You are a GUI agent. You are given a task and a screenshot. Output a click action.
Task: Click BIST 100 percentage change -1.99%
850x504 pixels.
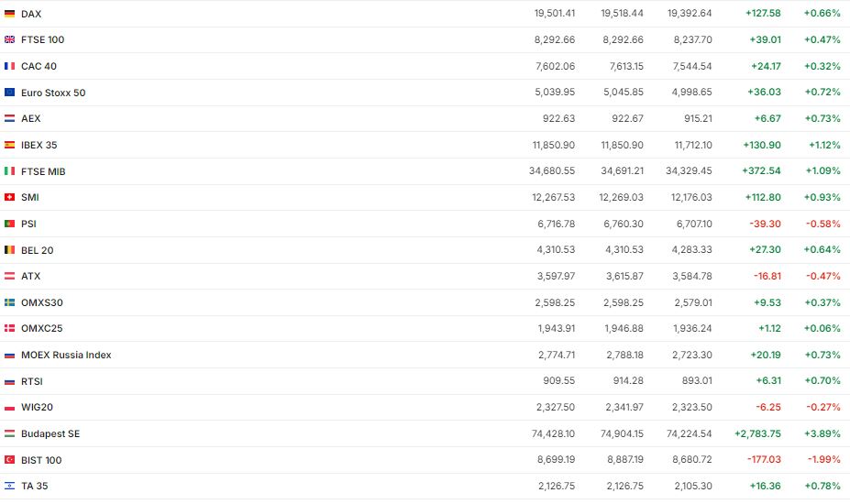(822, 460)
